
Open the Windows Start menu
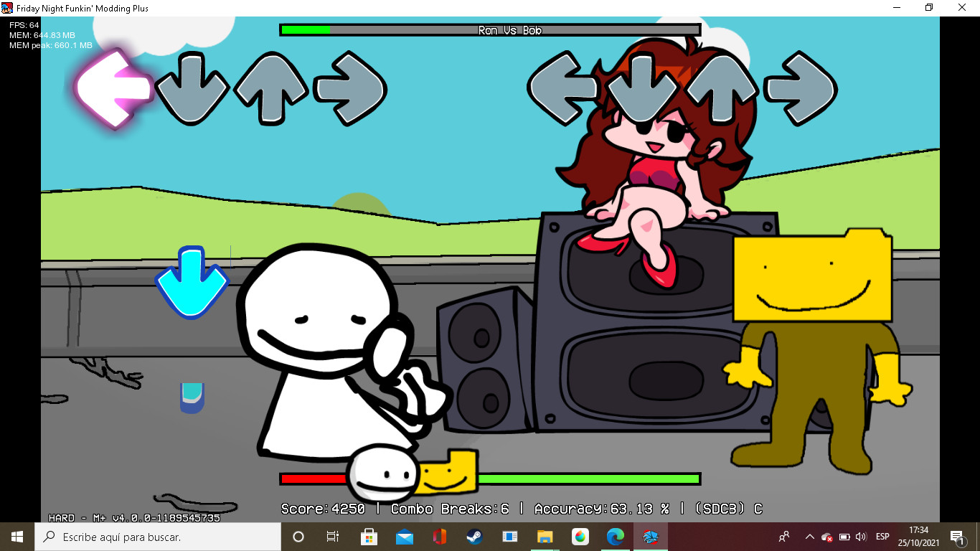pyautogui.click(x=17, y=537)
